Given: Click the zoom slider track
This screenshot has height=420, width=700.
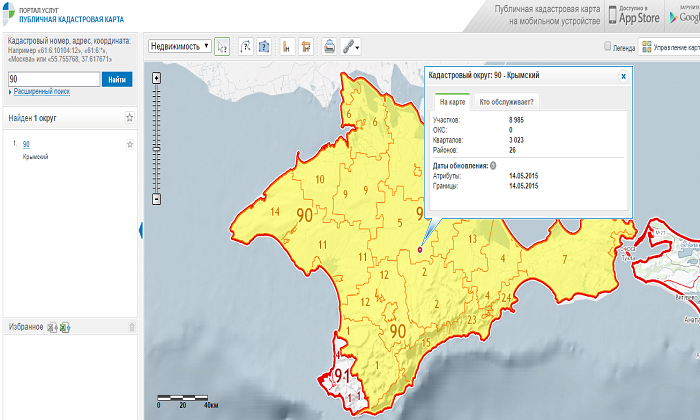Looking at the screenshot, I should coord(156,138).
